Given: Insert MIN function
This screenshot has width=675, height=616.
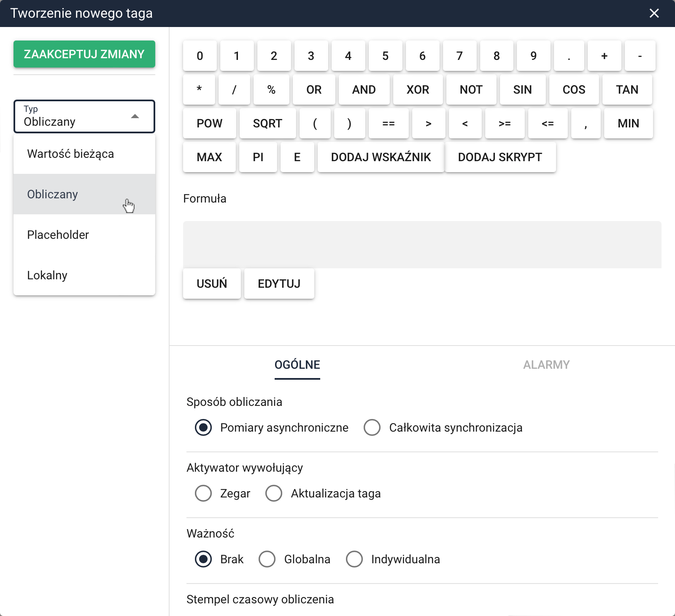Looking at the screenshot, I should (x=629, y=123).
